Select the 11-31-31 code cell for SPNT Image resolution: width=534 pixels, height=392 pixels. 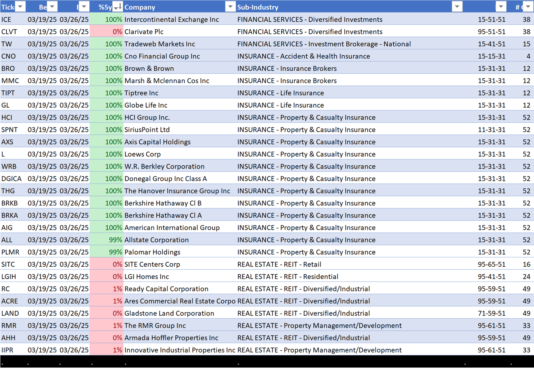click(x=491, y=130)
